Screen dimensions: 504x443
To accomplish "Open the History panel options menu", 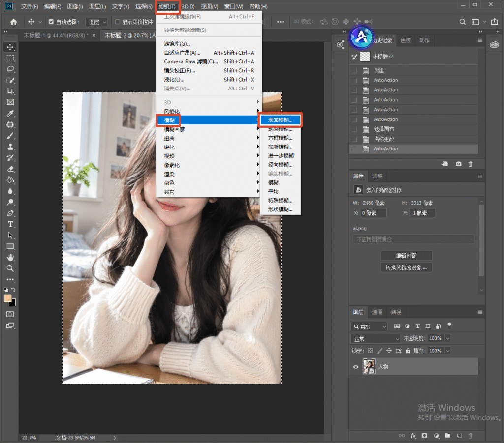I will pos(480,40).
